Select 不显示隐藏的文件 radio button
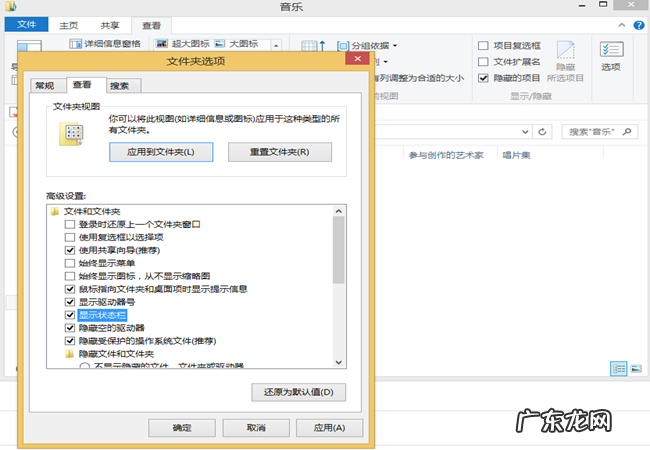 point(85,367)
